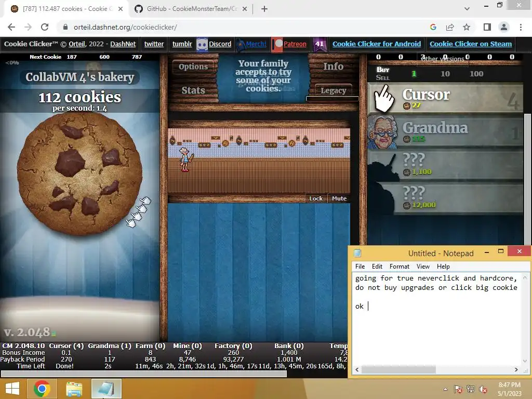The height and width of the screenshot is (399, 532).
Task: Go forward in Chrome
Action: 28,27
